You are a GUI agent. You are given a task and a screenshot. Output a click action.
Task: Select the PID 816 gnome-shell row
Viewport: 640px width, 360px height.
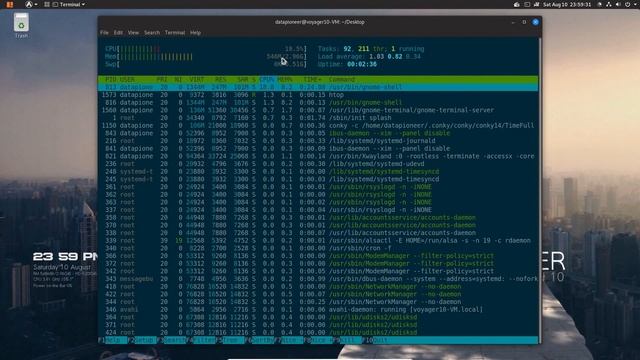pos(318,102)
